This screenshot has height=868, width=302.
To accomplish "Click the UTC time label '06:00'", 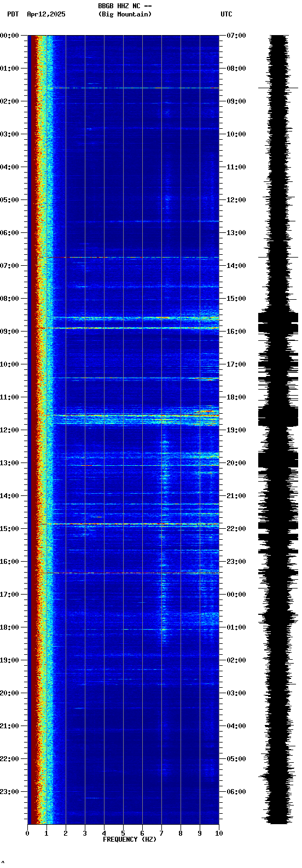I will 236,792.
